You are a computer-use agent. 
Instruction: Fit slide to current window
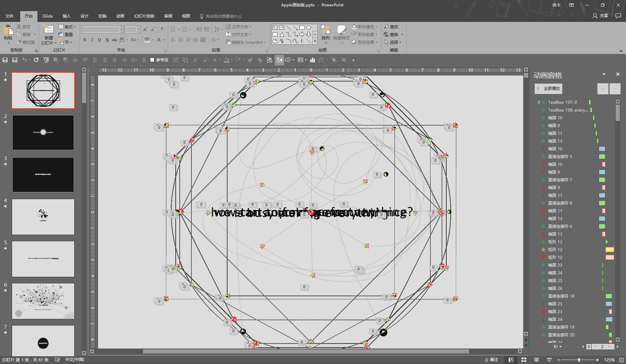click(x=621, y=360)
